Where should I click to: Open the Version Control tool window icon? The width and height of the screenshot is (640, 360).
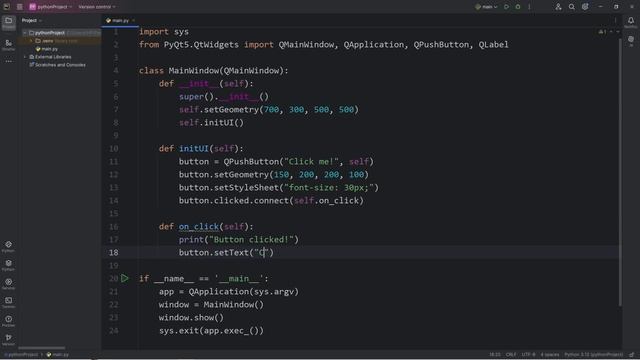pos(9,340)
